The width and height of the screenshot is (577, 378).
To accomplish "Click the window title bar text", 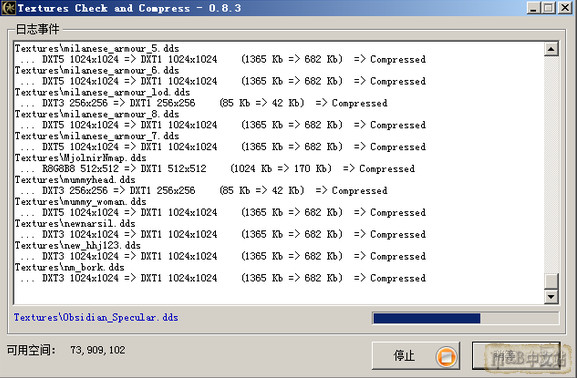I will tap(130, 8).
